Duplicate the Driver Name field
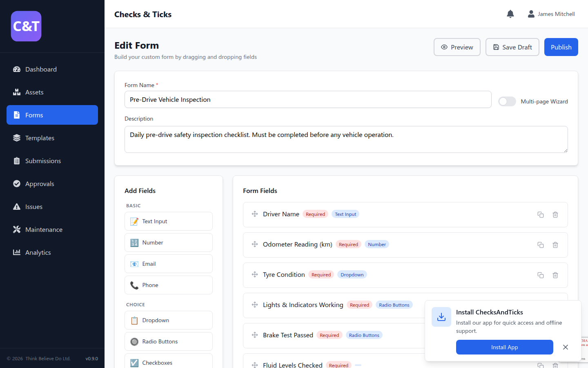The height and width of the screenshot is (368, 588). click(x=540, y=214)
